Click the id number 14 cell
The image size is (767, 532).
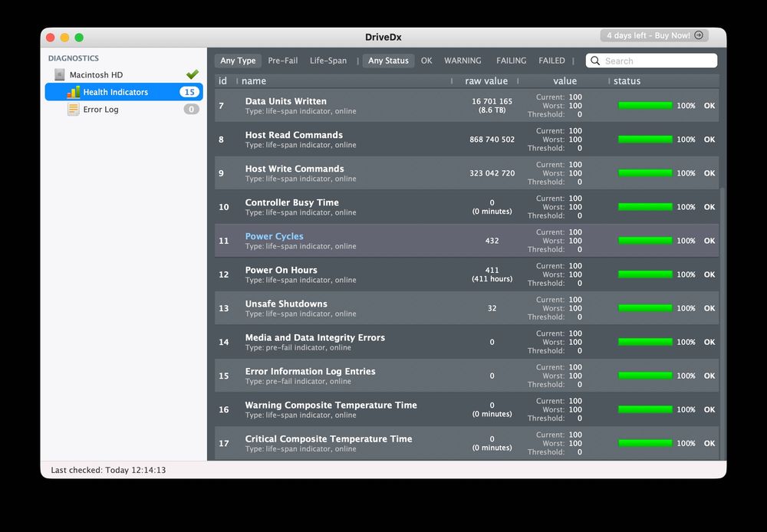(223, 342)
